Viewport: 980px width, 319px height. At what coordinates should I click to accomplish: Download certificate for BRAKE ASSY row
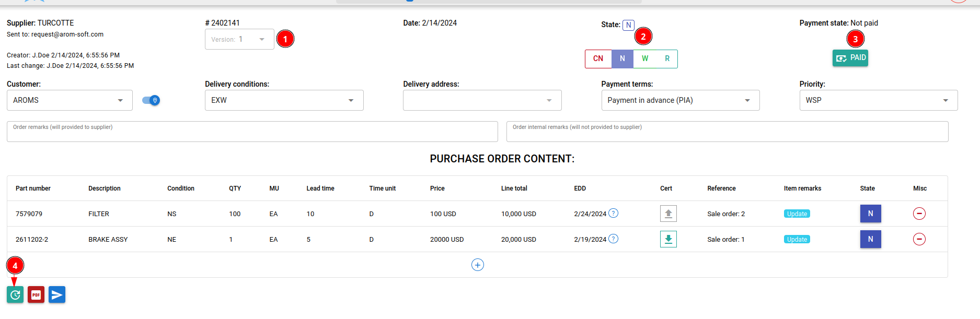[668, 239]
